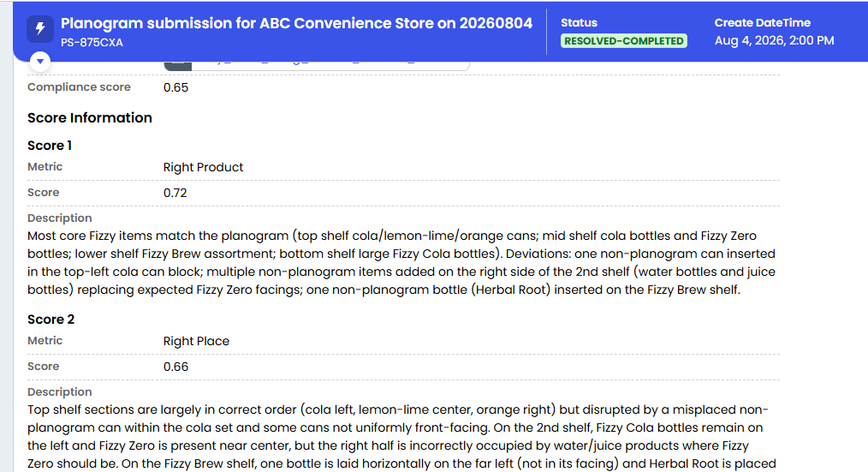Click the Right Place metric value
868x472 pixels.
[196, 341]
